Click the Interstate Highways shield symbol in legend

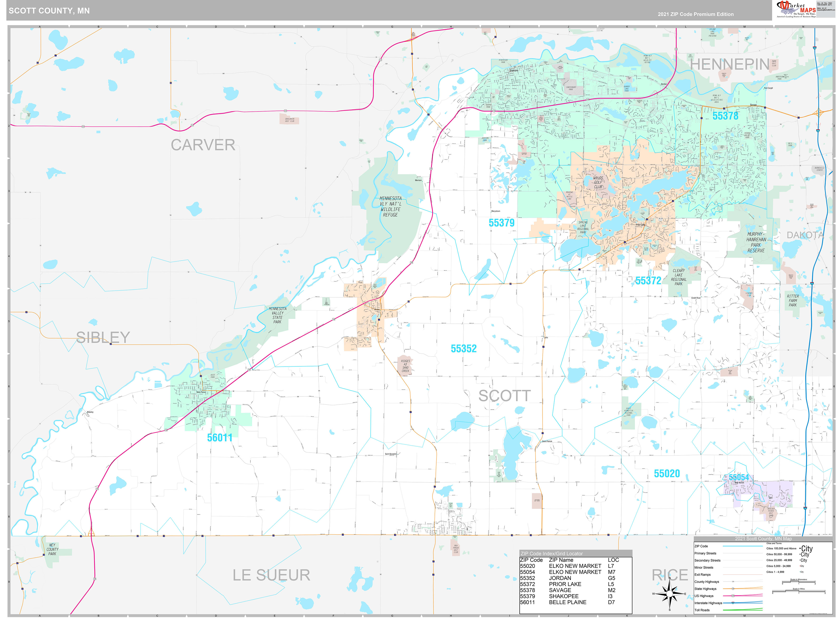pos(733,603)
